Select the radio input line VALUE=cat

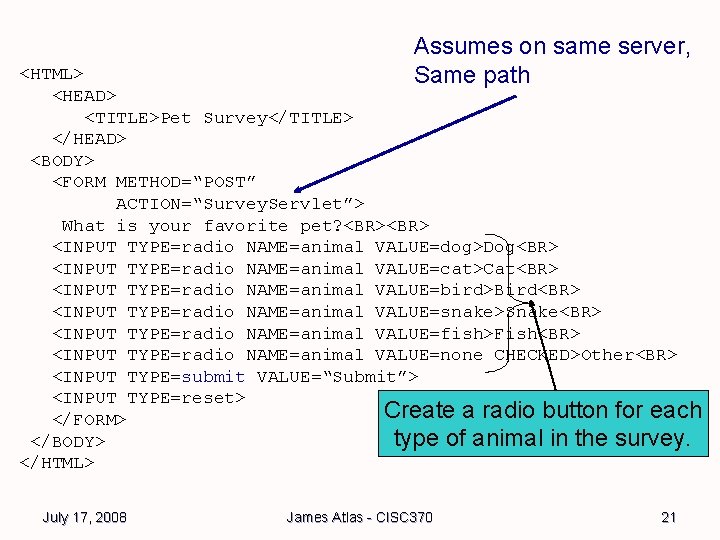click(305, 269)
